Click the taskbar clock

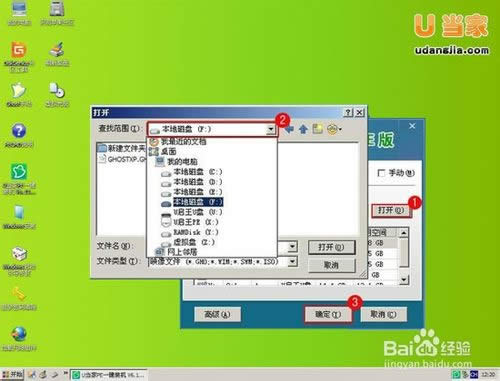pos(488,374)
